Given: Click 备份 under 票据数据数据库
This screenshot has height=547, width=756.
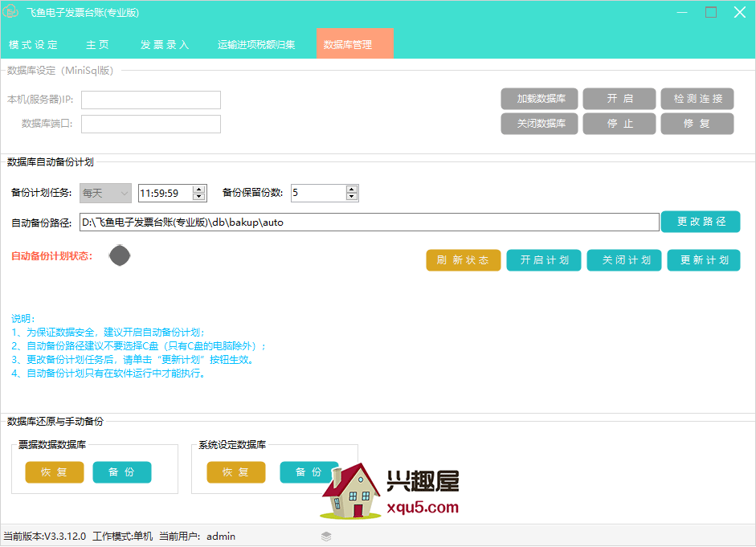Looking at the screenshot, I should [x=122, y=472].
